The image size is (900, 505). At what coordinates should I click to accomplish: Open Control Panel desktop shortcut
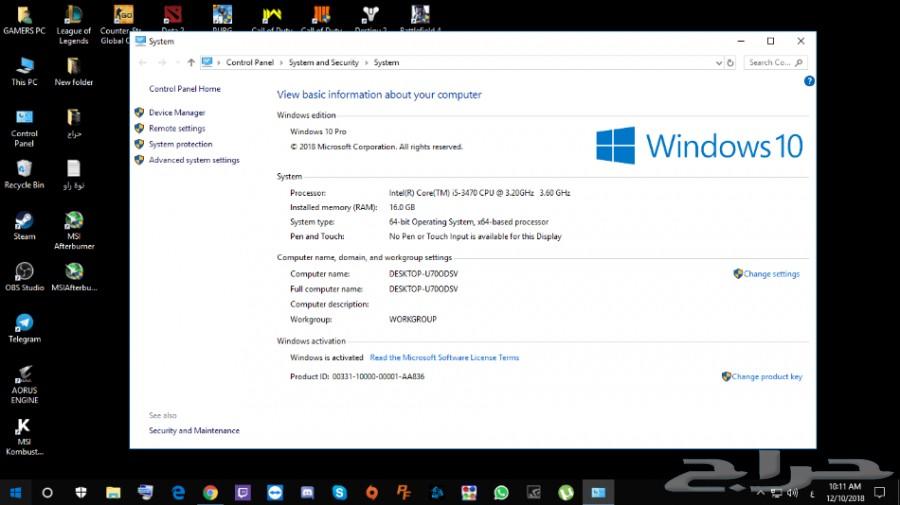coord(24,128)
